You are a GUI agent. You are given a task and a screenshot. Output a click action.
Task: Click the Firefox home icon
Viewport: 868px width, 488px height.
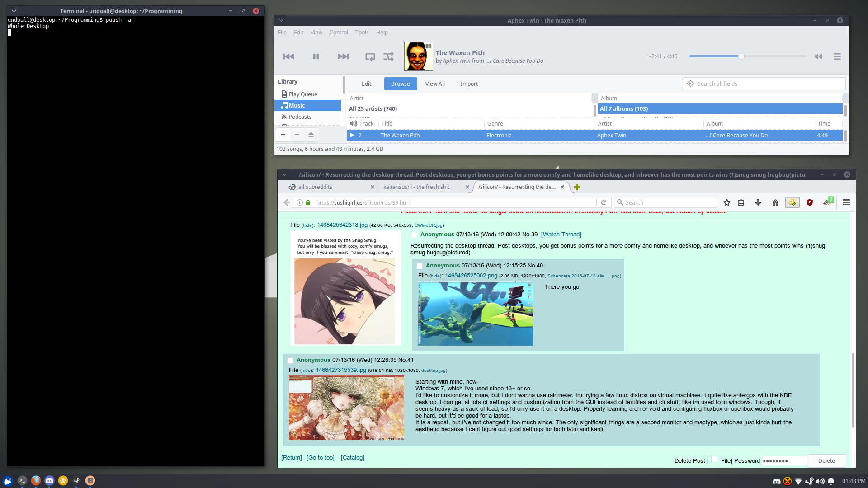775,202
